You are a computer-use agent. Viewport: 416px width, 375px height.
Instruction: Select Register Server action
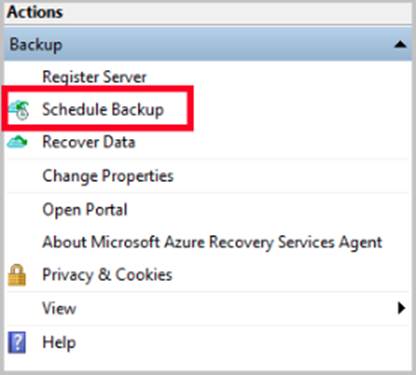tap(94, 77)
